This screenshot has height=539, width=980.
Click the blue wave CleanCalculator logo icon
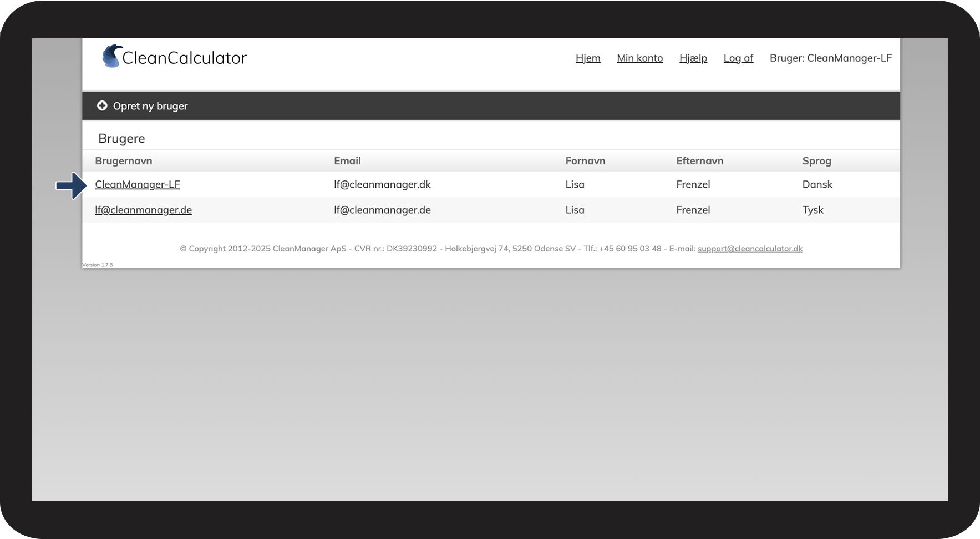[111, 57]
